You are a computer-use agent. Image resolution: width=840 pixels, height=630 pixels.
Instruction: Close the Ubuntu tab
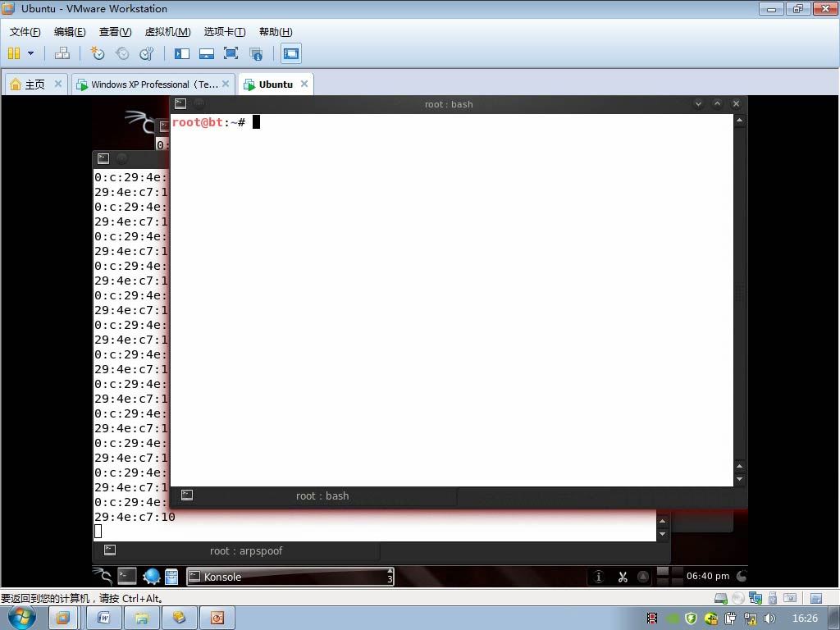(x=304, y=84)
